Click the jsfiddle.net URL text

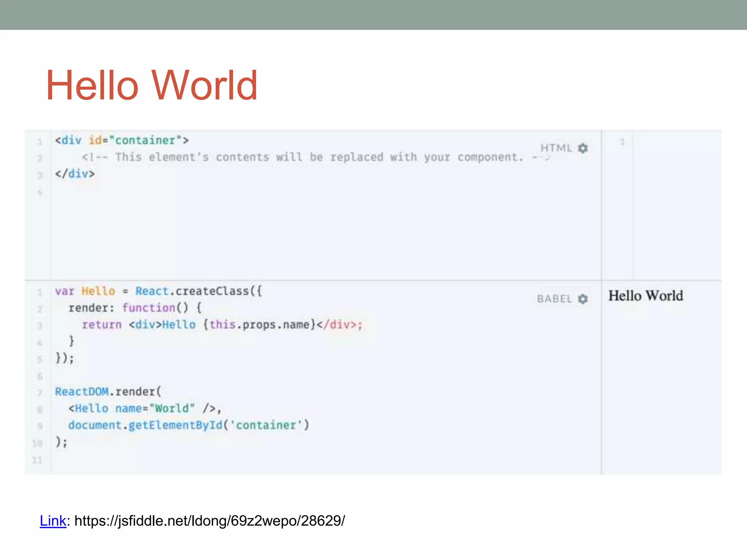click(x=210, y=521)
